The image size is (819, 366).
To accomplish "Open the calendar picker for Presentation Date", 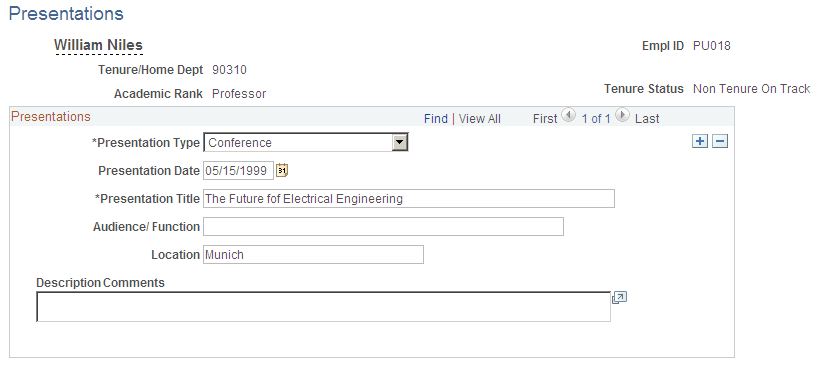I will (282, 170).
